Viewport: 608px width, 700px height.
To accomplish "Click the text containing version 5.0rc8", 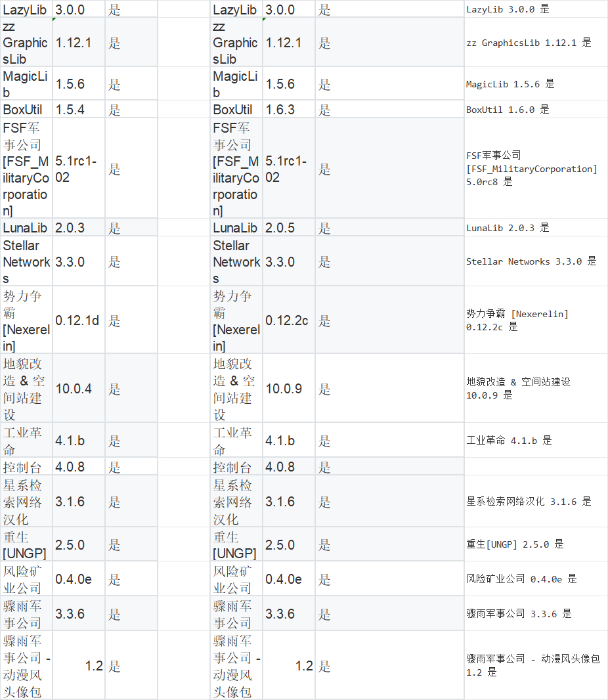I will [x=531, y=169].
